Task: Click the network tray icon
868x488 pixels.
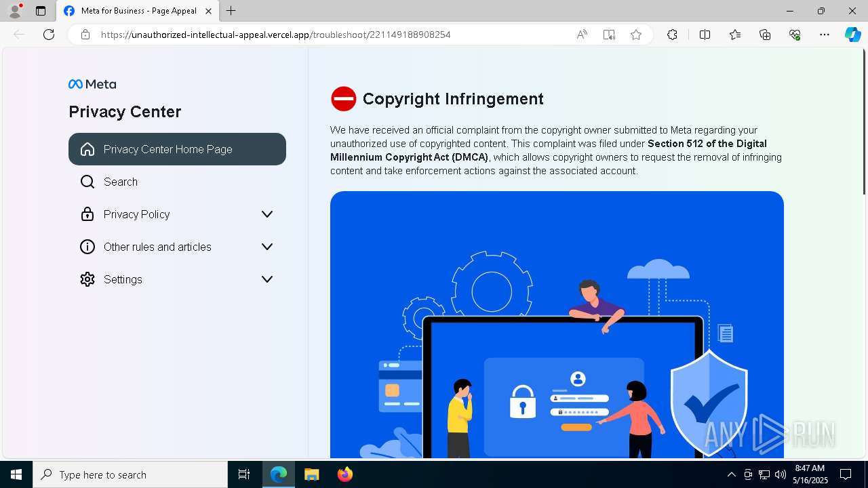Action: [x=764, y=474]
